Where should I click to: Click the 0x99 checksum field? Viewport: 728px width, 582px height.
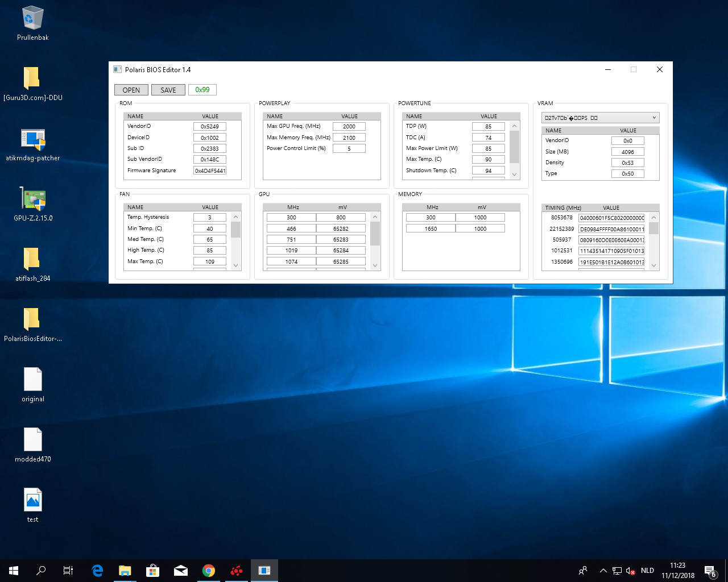click(x=202, y=90)
